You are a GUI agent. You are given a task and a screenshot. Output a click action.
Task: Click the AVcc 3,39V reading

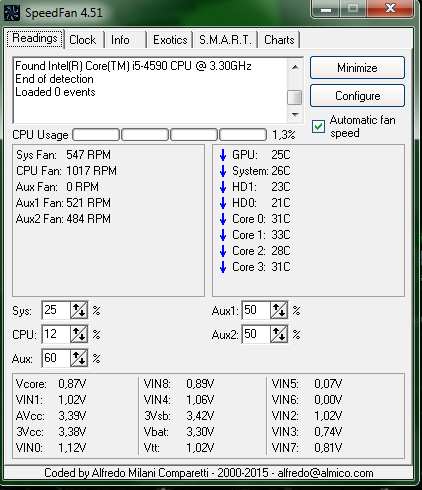[51, 416]
